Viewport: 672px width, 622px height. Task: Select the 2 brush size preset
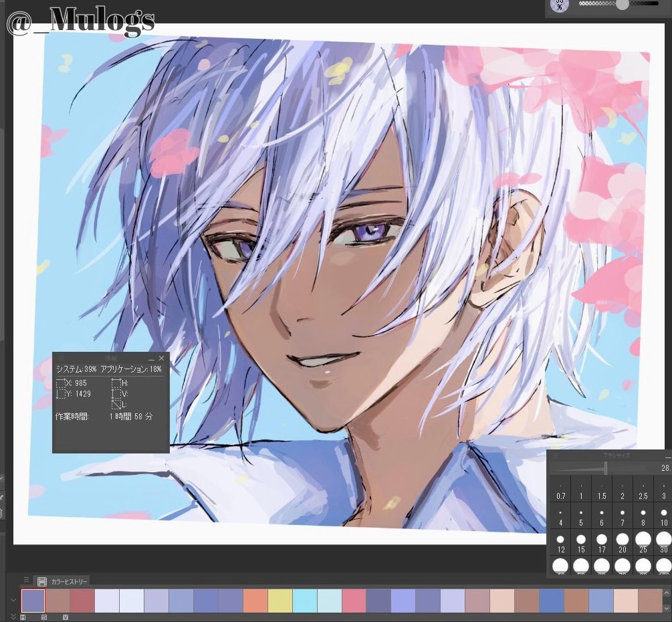pyautogui.click(x=623, y=489)
